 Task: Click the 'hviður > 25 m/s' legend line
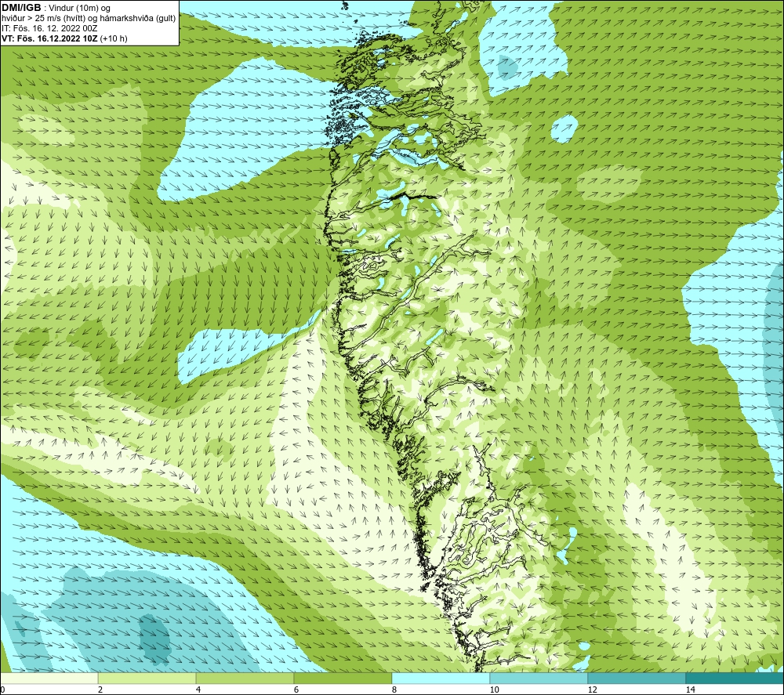[89, 18]
